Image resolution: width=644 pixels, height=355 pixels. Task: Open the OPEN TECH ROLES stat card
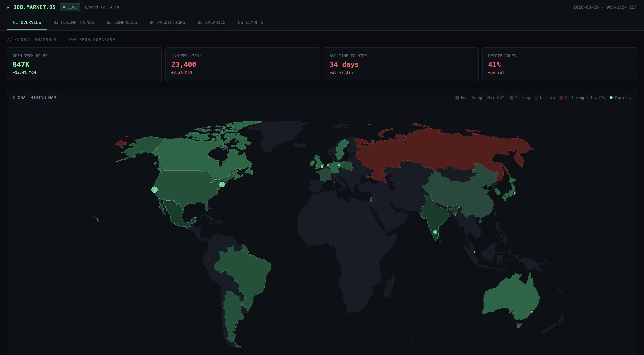pyautogui.click(x=84, y=64)
